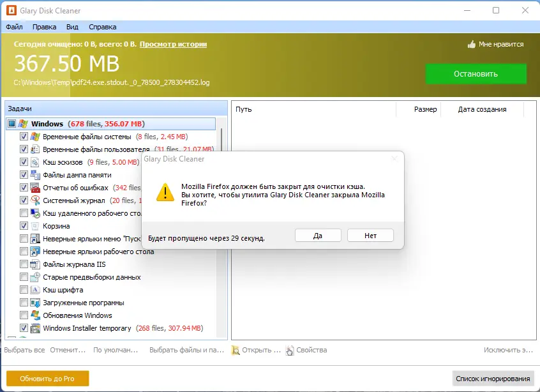Close the Firefox warning dialog
This screenshot has height=392, width=540.
[394, 159]
